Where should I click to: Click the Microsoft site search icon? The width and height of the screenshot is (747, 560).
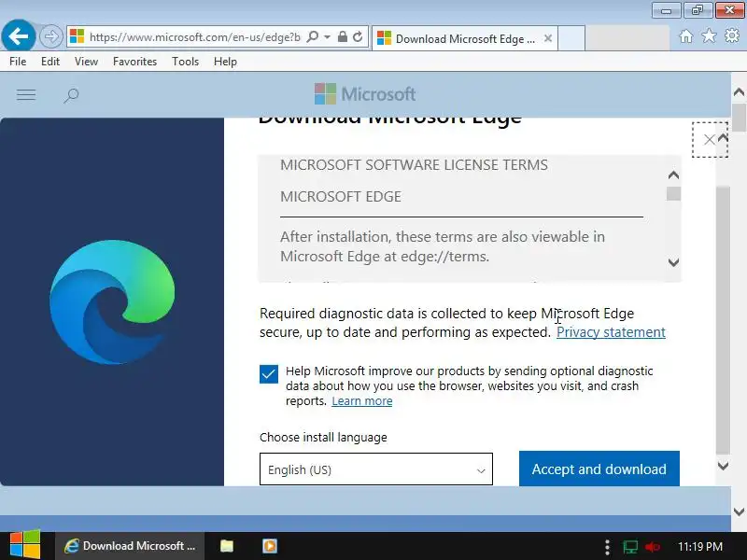tap(71, 95)
